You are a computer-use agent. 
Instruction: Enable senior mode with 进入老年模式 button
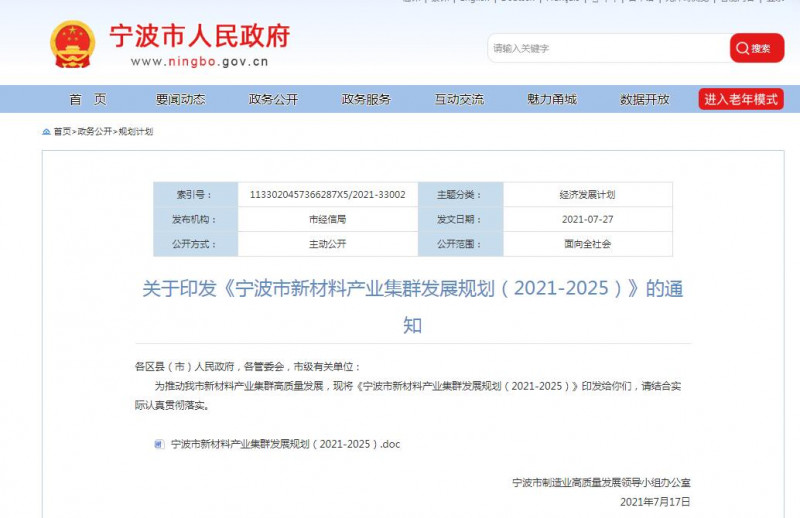[741, 99]
